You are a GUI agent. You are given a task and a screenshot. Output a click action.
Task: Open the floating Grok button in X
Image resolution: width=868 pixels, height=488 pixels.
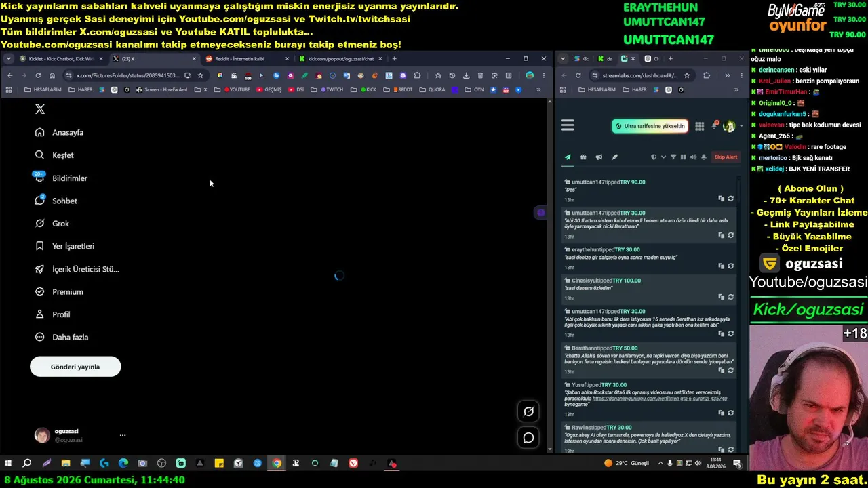(x=529, y=411)
